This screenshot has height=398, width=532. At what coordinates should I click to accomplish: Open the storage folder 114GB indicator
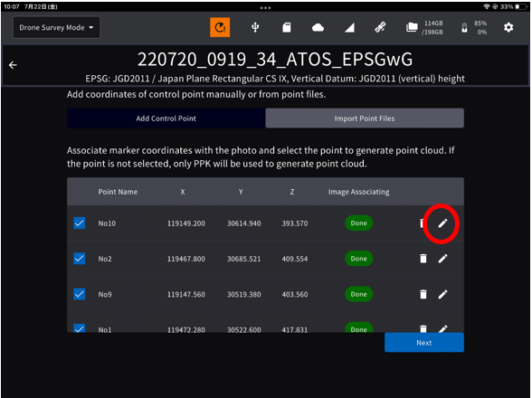pos(424,27)
